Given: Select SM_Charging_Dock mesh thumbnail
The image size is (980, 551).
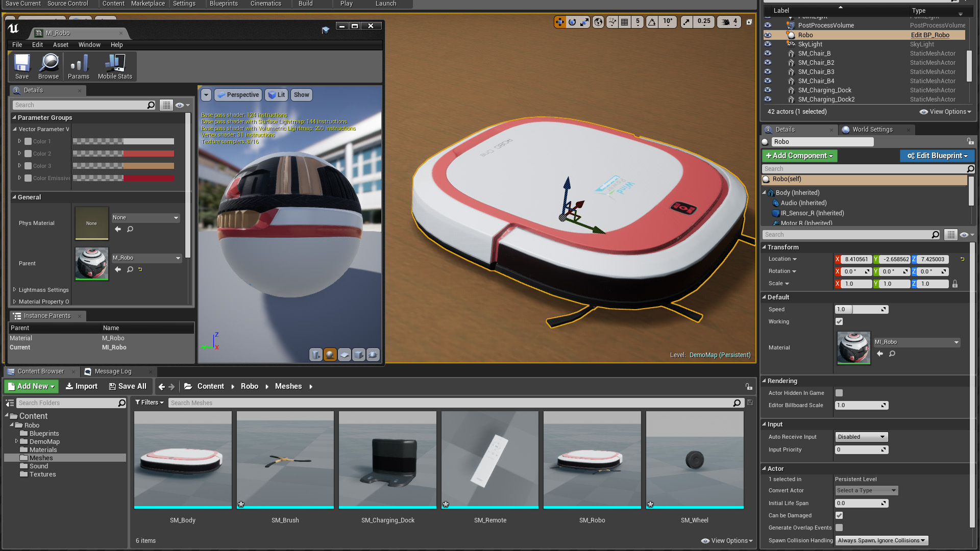Looking at the screenshot, I should (387, 460).
